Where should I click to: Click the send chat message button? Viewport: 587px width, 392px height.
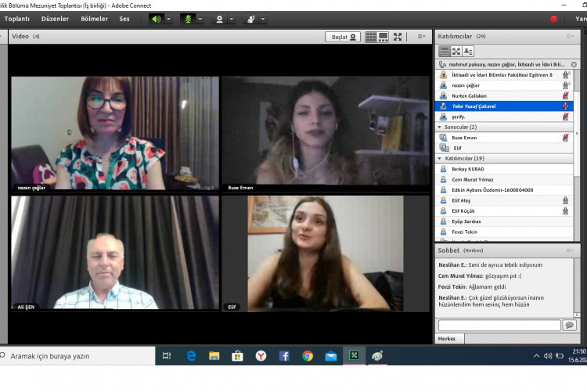click(569, 325)
